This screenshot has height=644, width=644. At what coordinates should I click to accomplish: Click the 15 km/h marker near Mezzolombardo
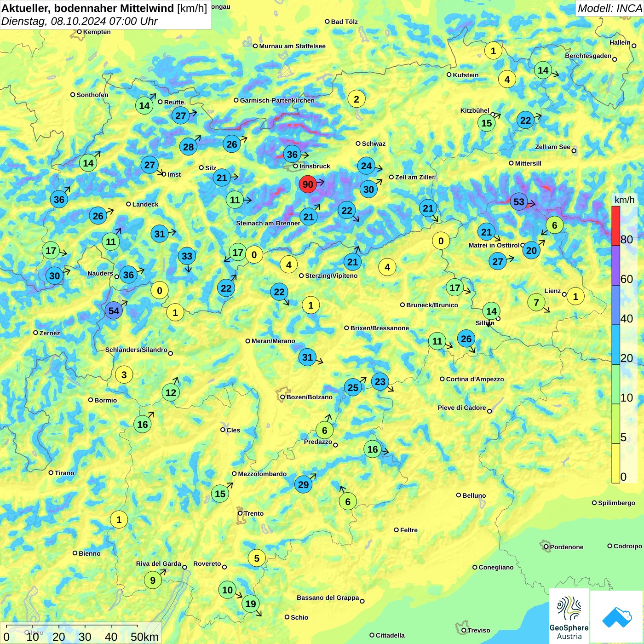click(x=220, y=494)
